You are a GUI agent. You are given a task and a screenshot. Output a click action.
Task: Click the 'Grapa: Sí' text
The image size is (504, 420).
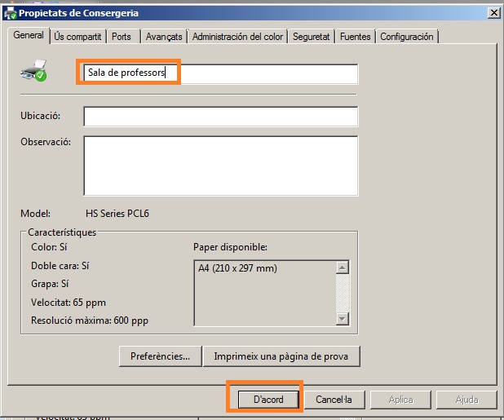pyautogui.click(x=50, y=284)
